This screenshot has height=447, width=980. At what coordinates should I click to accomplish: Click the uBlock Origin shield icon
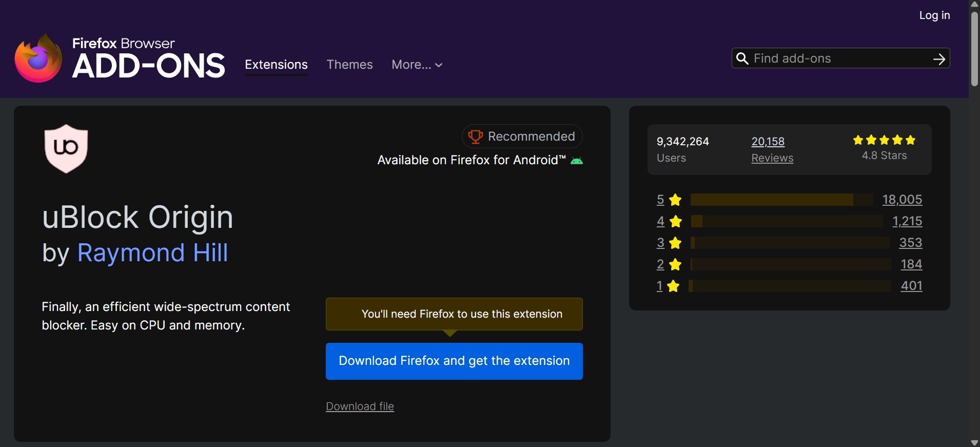tap(66, 148)
